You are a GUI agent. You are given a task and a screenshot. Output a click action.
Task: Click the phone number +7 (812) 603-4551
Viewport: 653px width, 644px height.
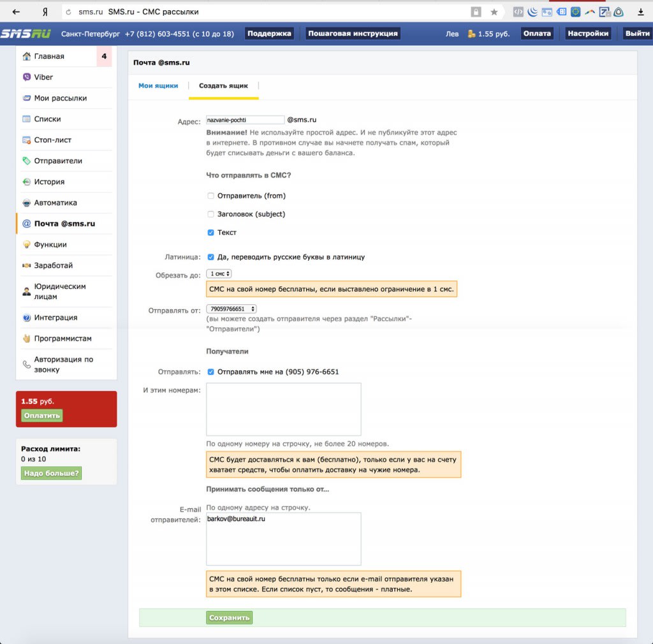click(x=157, y=34)
